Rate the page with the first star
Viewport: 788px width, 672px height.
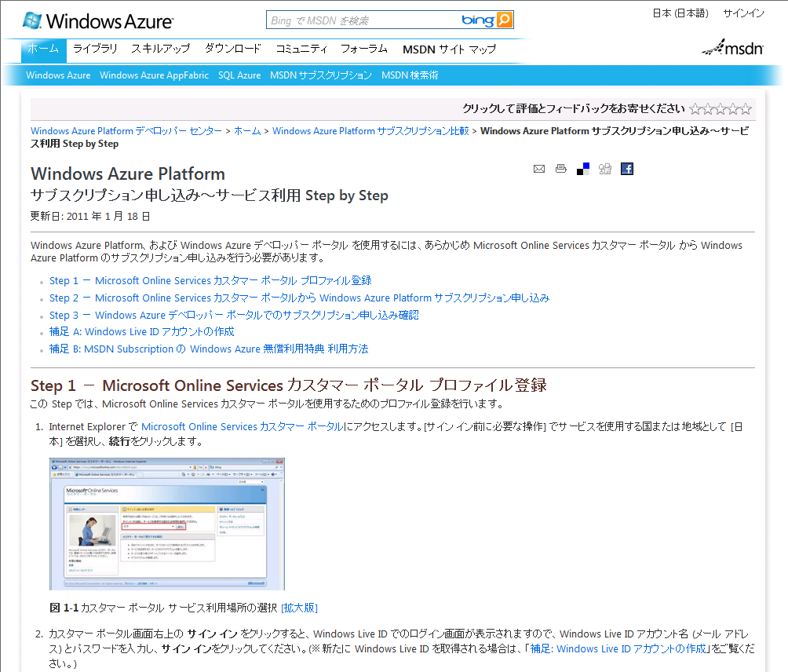pyautogui.click(x=695, y=109)
